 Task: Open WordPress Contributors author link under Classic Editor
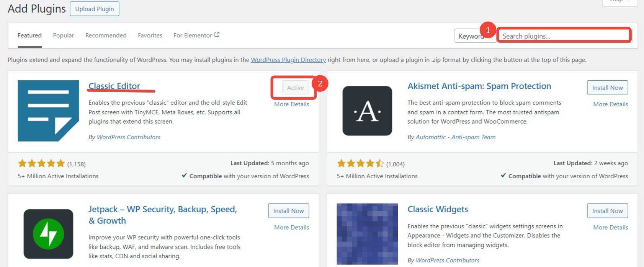coord(129,137)
